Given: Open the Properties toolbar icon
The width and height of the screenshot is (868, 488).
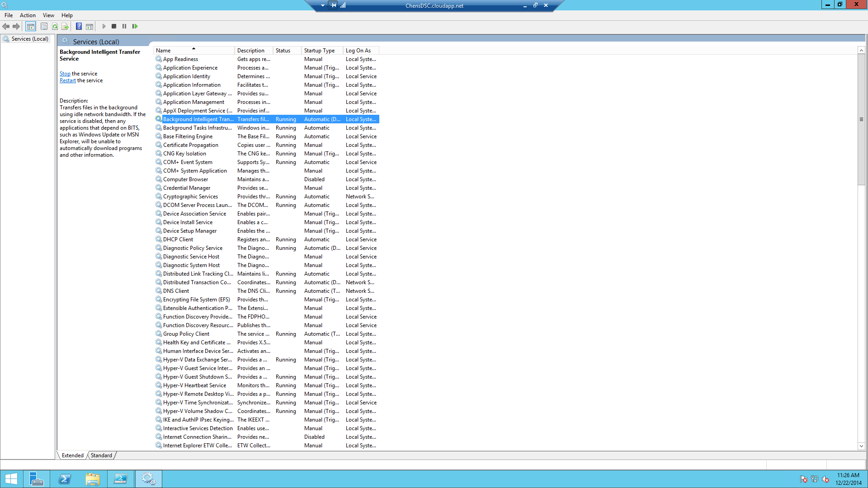Looking at the screenshot, I should pos(44,27).
